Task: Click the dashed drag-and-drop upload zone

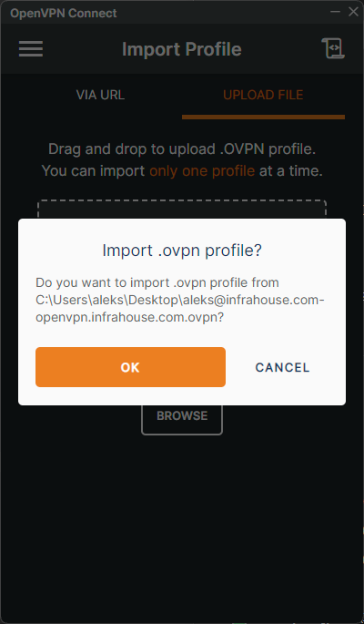Action: click(x=182, y=210)
